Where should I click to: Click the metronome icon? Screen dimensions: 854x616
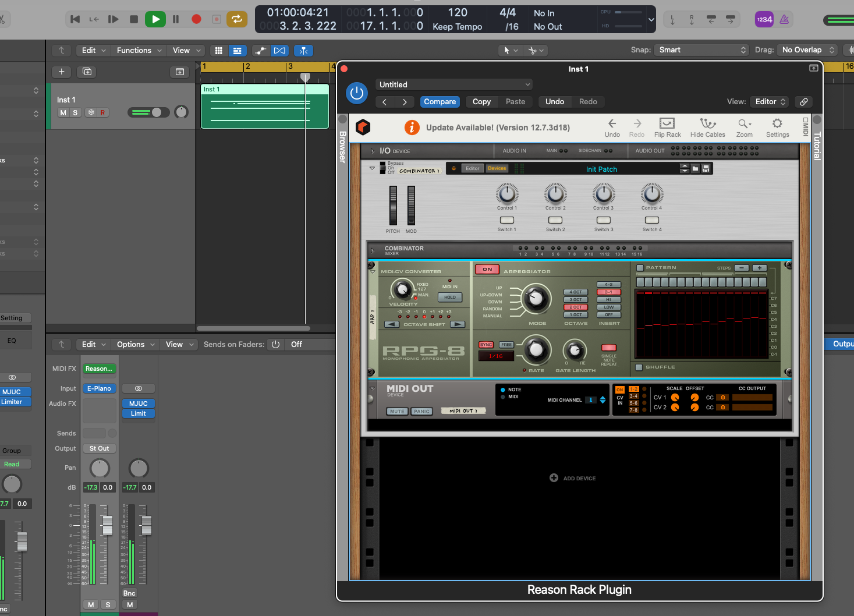coord(784,19)
